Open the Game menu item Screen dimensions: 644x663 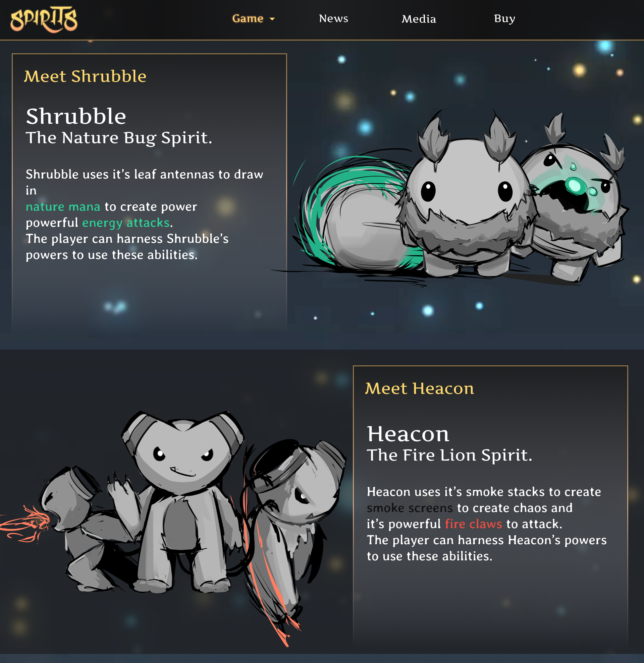click(253, 19)
